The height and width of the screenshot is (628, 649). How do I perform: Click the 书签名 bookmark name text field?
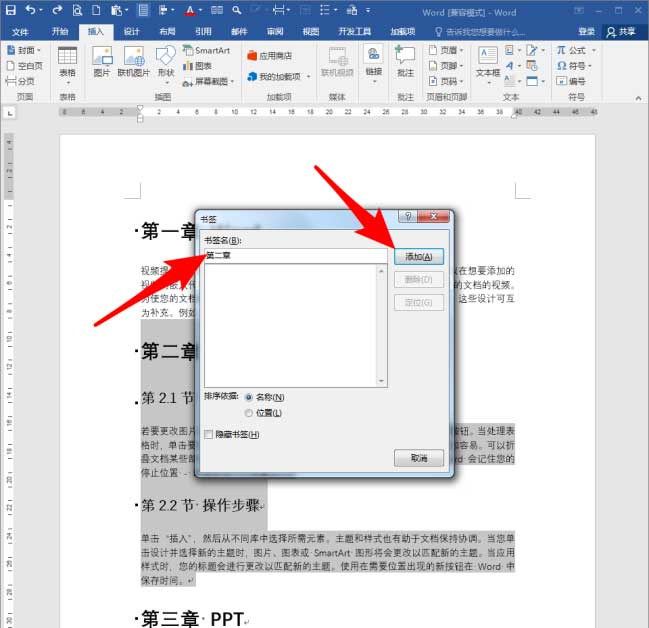tap(294, 256)
